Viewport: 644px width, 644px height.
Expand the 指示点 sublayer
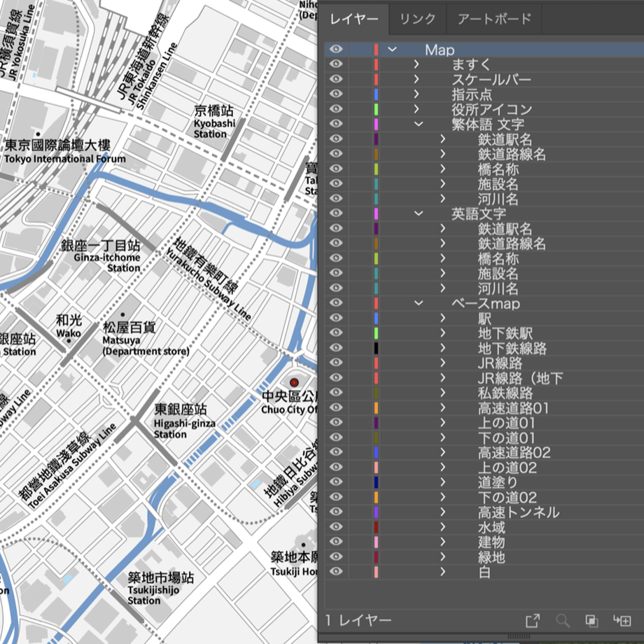pyautogui.click(x=416, y=94)
